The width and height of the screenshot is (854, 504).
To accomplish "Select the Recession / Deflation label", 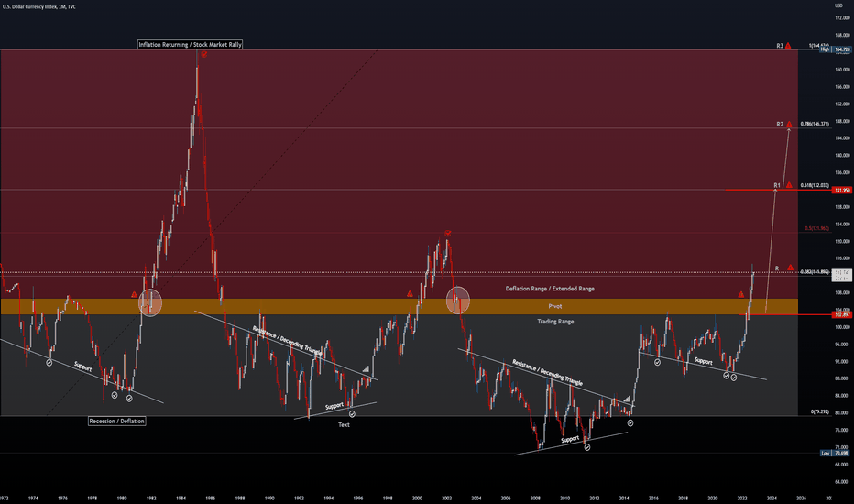I will [x=117, y=422].
